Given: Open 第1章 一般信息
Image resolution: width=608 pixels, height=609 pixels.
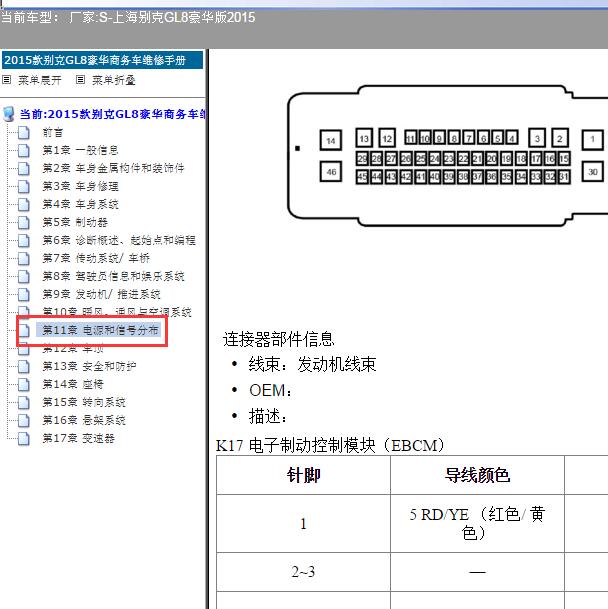Looking at the screenshot, I should [80, 150].
